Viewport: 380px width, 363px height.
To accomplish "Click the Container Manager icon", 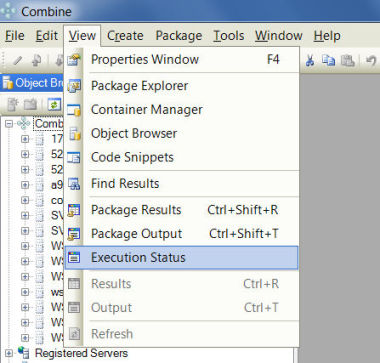I will point(74,110).
